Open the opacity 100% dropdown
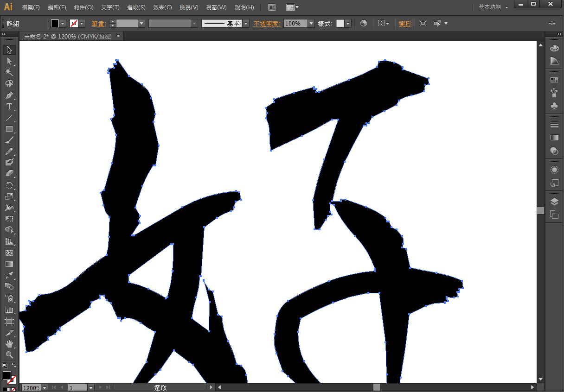This screenshot has width=564, height=392. [311, 23]
